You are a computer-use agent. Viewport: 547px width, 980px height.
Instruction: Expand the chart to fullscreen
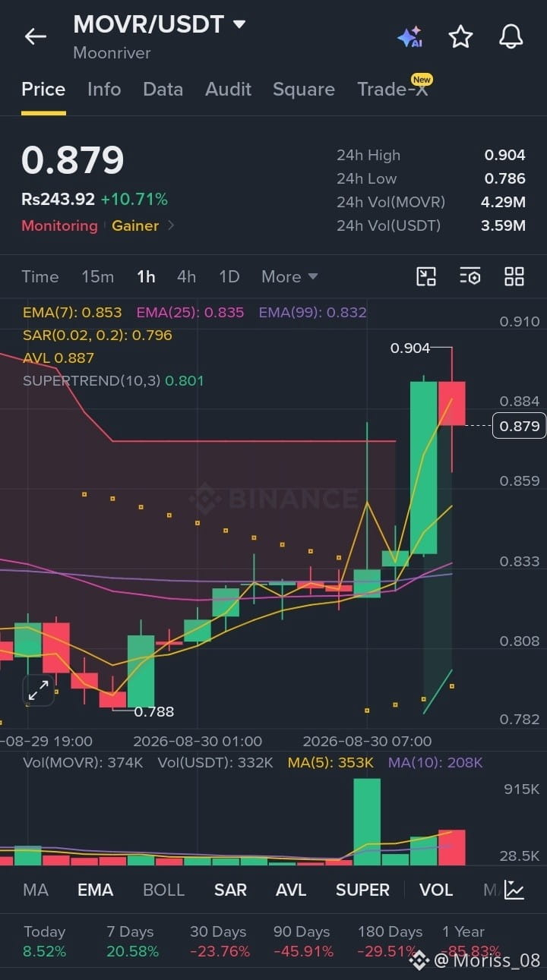[38, 690]
